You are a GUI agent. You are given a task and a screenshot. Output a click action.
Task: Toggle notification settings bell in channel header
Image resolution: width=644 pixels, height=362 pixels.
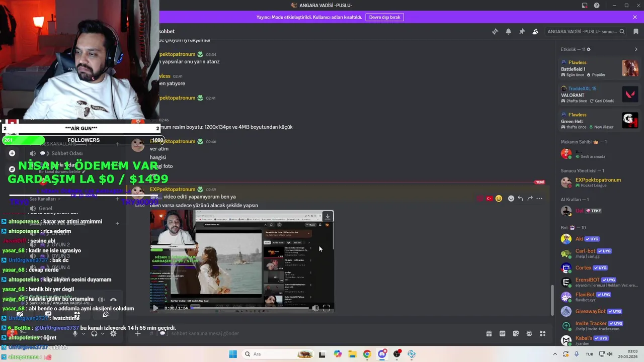click(508, 31)
